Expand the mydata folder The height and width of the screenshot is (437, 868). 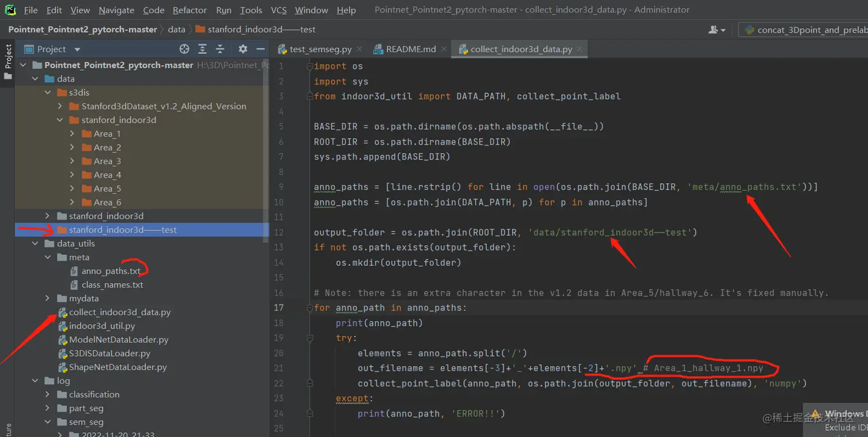click(x=48, y=299)
